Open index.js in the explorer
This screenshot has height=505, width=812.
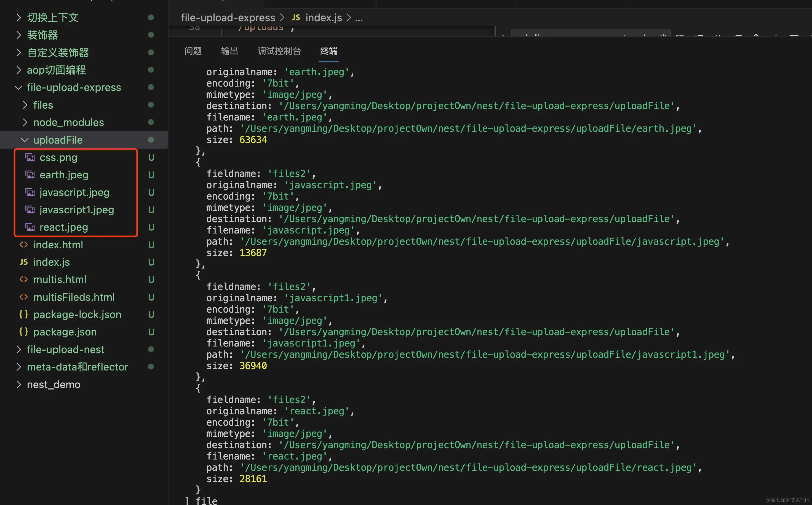(x=52, y=262)
